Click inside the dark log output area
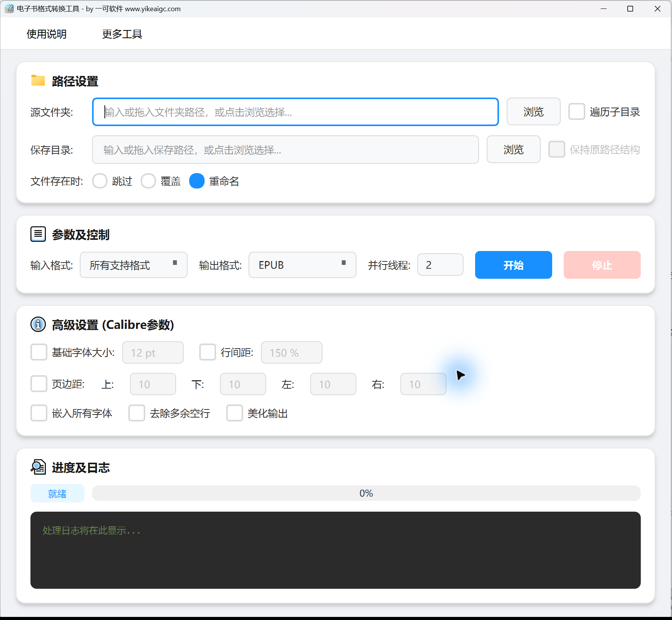The height and width of the screenshot is (620, 672). tap(336, 550)
